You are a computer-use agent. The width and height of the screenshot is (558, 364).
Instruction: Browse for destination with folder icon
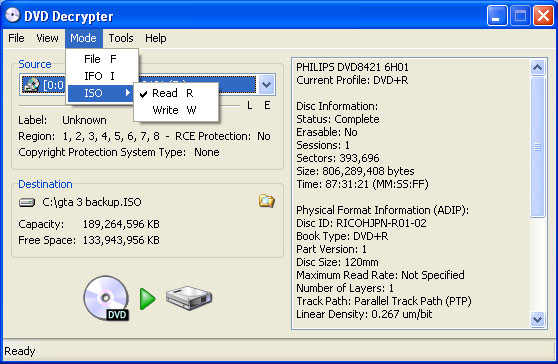[x=267, y=201]
